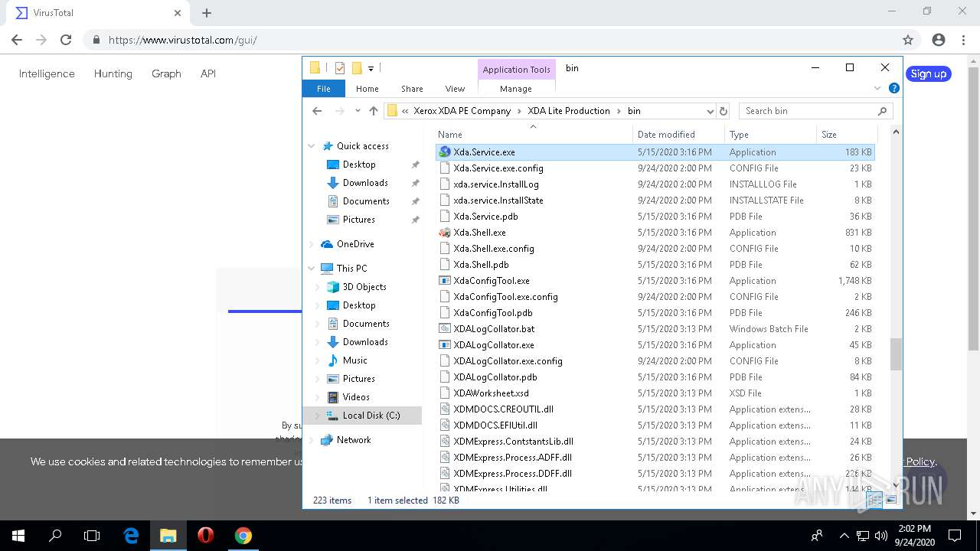The image size is (980, 551).
Task: Open Chrome profile avatar icon
Action: point(939,40)
